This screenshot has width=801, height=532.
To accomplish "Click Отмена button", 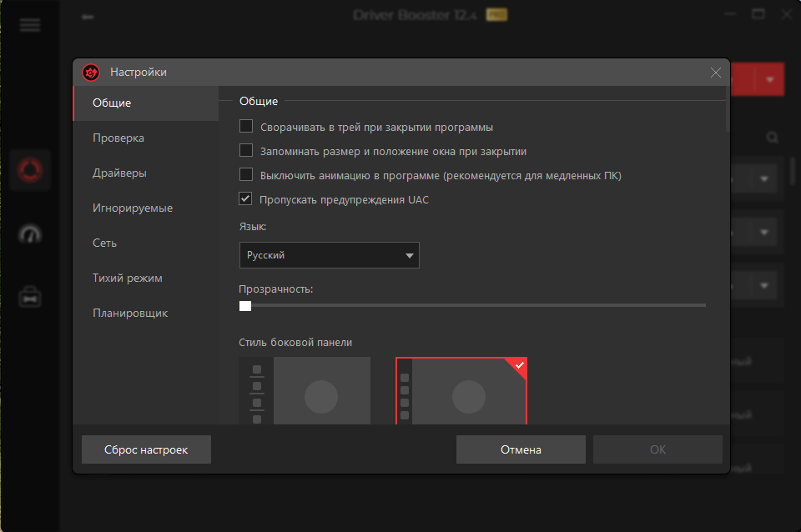I will pos(521,449).
